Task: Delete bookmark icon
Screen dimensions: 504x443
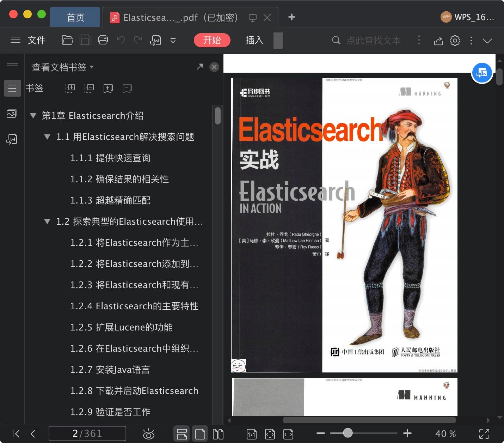Action: click(x=127, y=88)
